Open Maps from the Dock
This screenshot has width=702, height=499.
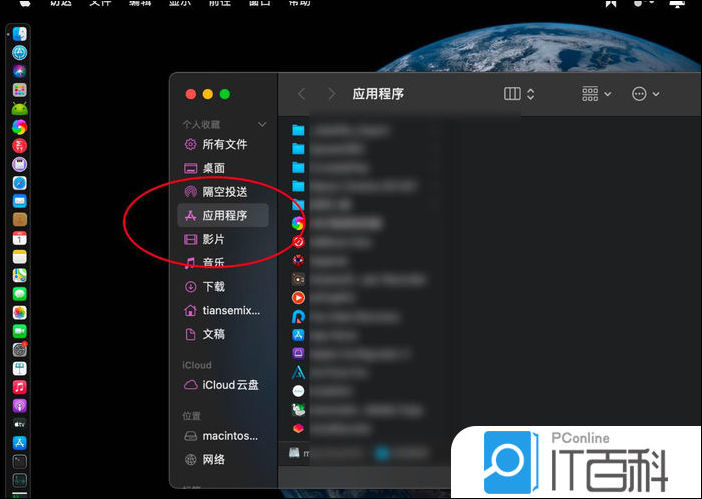19,275
